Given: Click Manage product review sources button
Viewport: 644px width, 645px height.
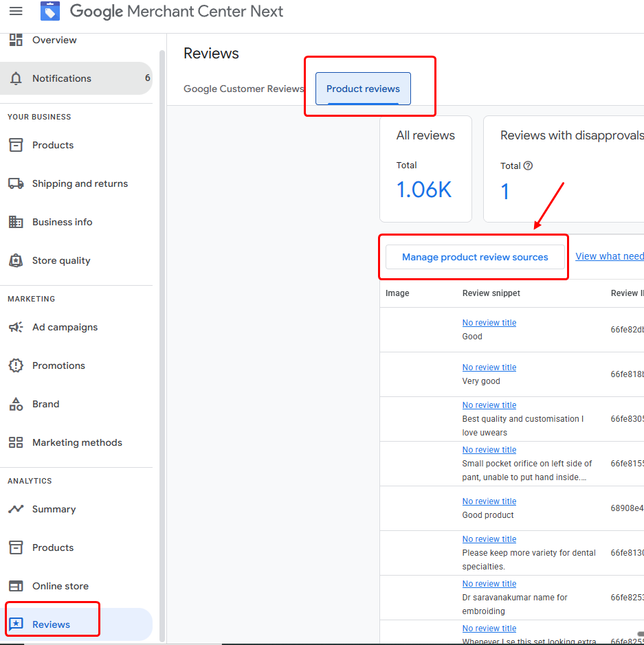Looking at the screenshot, I should pyautogui.click(x=475, y=257).
